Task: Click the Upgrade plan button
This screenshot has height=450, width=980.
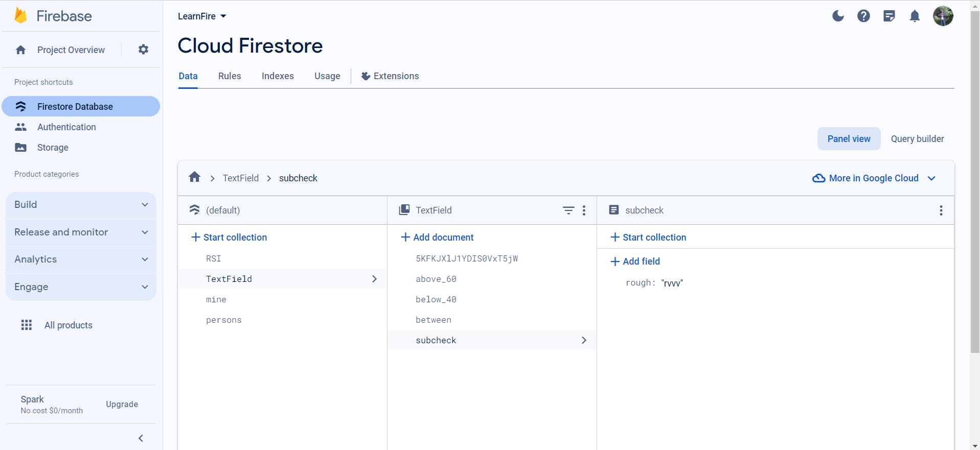Action: 122,404
